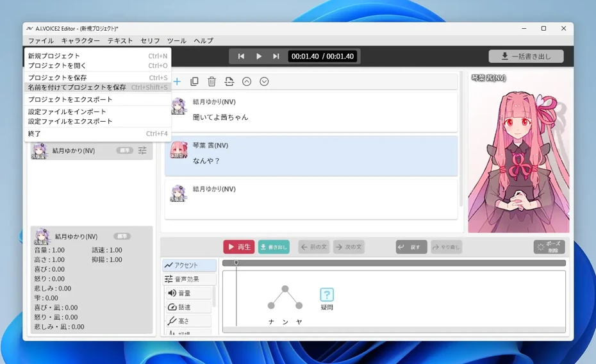The image size is (596, 364).
Task: Click 結月ゆかり avatar on the first line
Action: 178,106
